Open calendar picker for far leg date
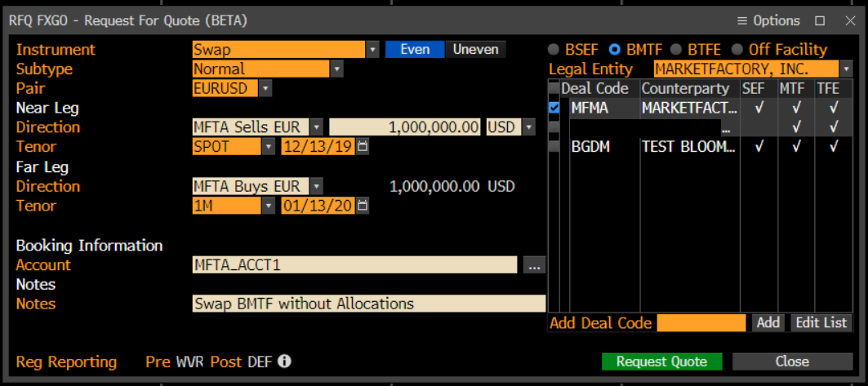 [363, 206]
